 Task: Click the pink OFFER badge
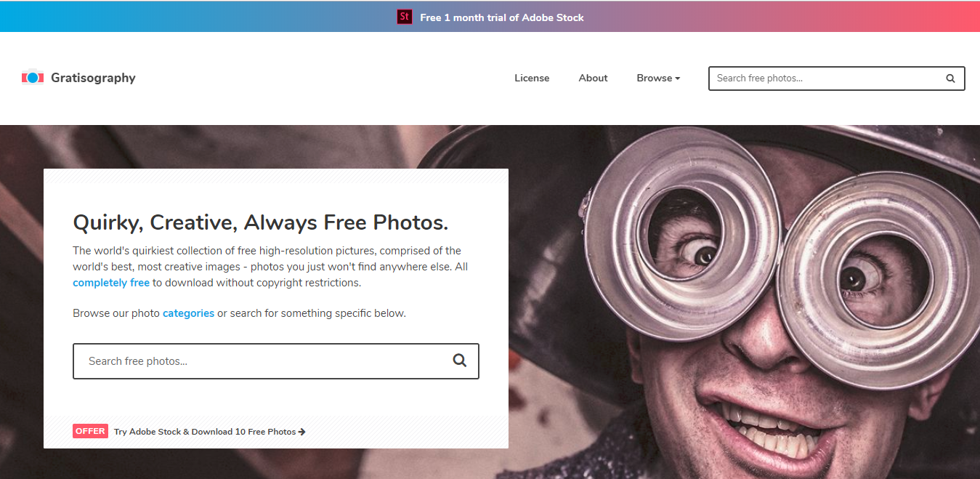[90, 430]
